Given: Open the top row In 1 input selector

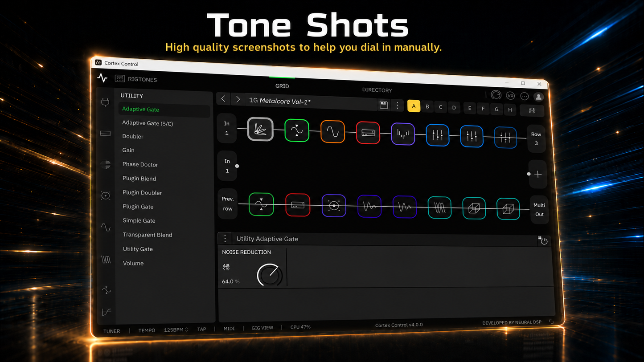Looking at the screenshot, I should point(227,128).
